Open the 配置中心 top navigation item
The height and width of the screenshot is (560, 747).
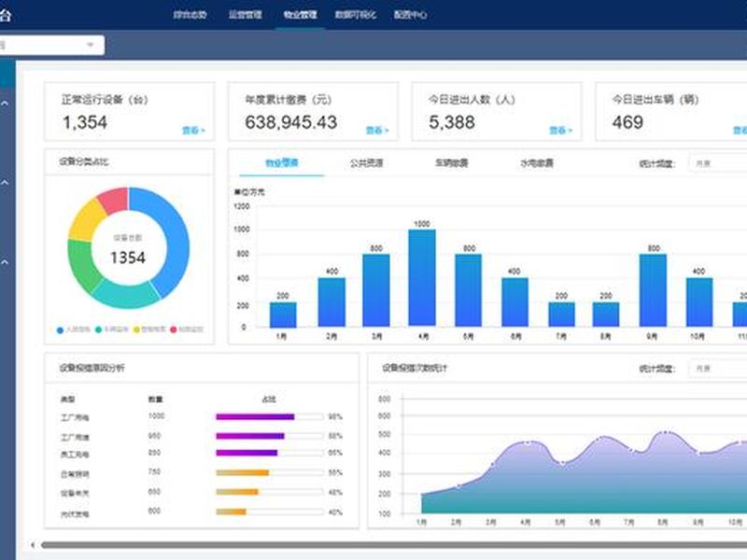pyautogui.click(x=410, y=15)
